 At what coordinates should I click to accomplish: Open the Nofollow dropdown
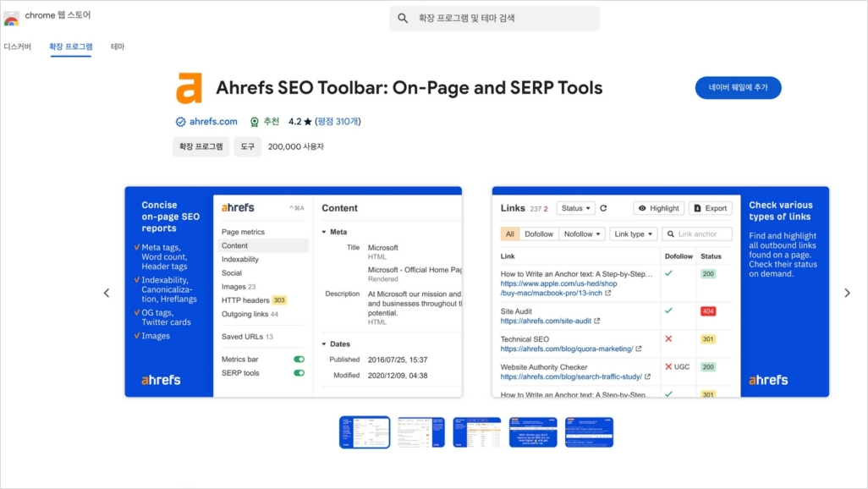pos(582,234)
